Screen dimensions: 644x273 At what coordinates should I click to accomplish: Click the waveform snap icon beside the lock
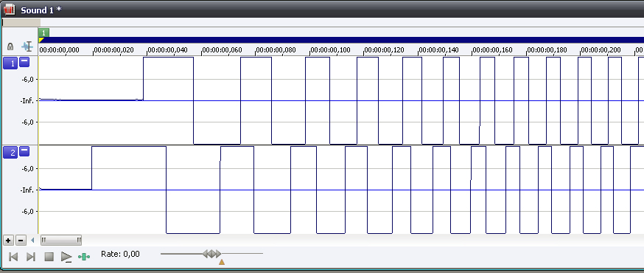pos(27,46)
